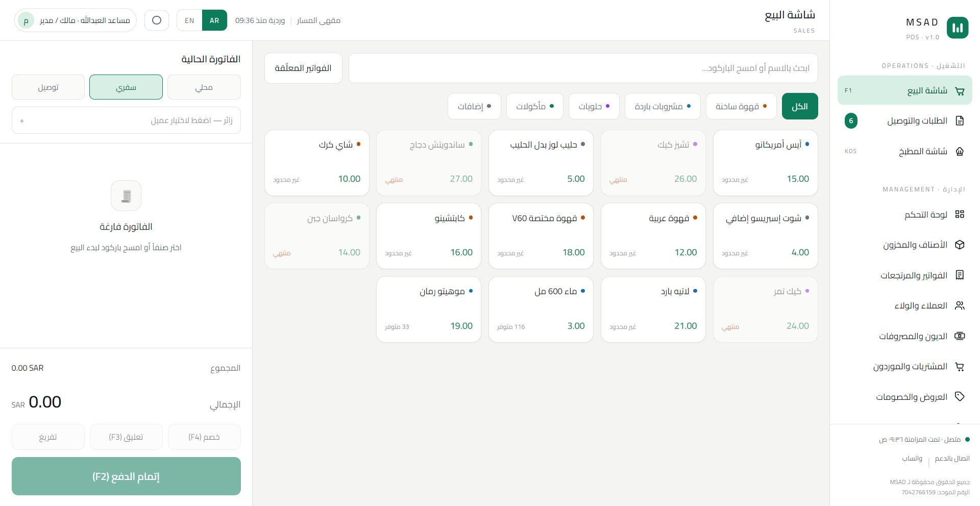The height and width of the screenshot is (506, 980).
Task: Select الكل category tab
Action: click(800, 106)
